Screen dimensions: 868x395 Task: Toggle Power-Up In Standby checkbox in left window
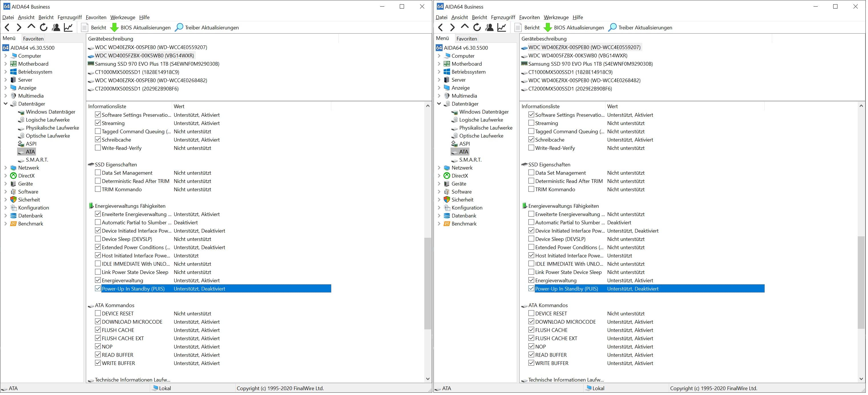[98, 289]
